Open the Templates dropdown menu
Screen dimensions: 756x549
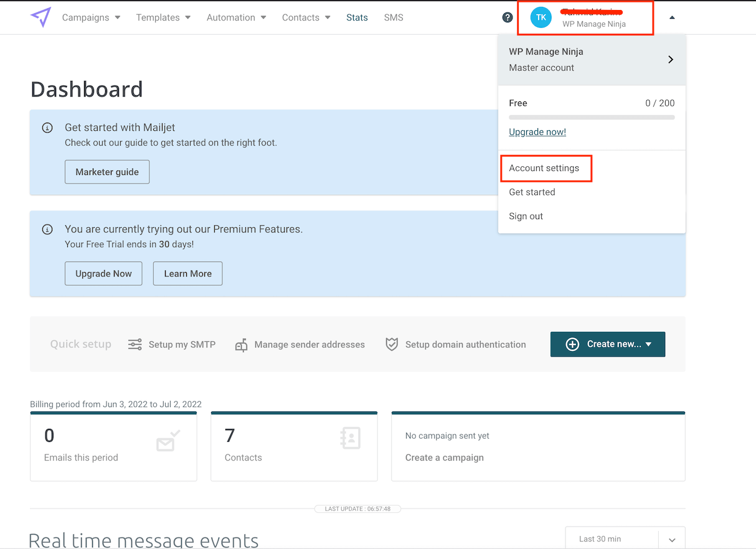click(163, 17)
